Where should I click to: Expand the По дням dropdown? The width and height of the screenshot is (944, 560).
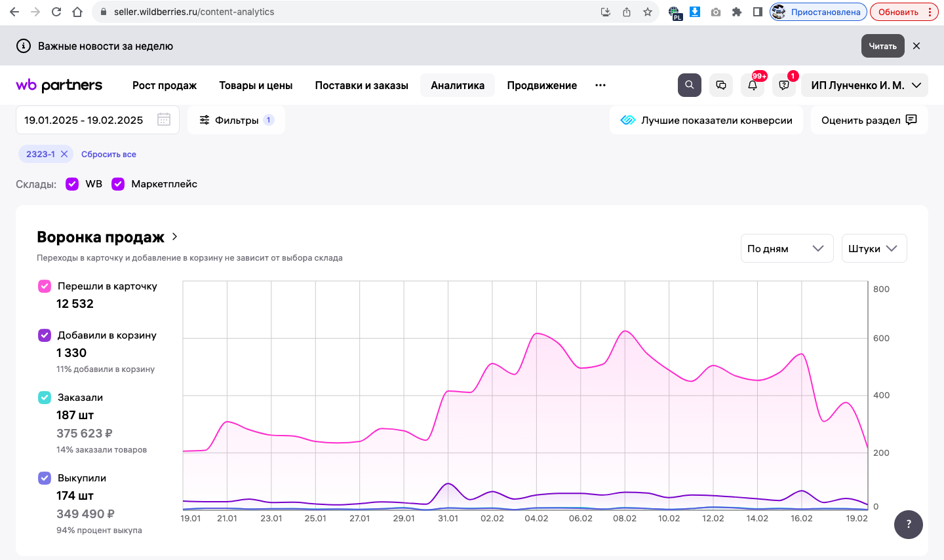click(x=786, y=248)
